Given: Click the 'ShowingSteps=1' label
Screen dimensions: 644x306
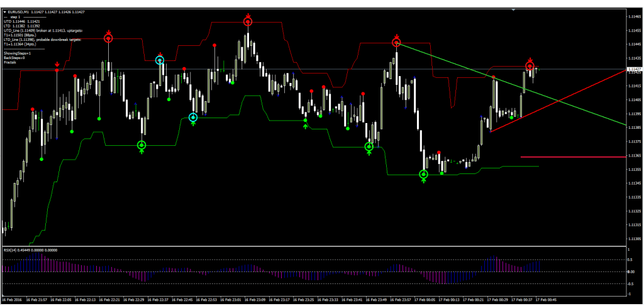Looking at the screenshot, I should (17, 53).
